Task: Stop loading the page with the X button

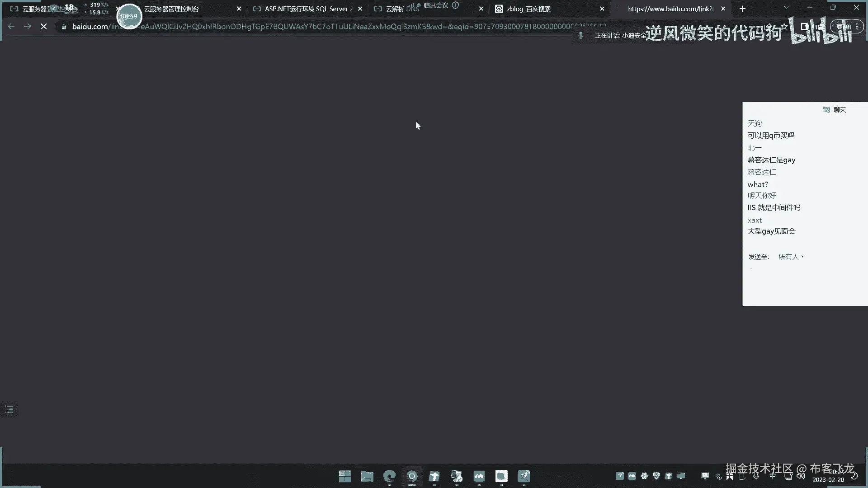Action: (44, 27)
